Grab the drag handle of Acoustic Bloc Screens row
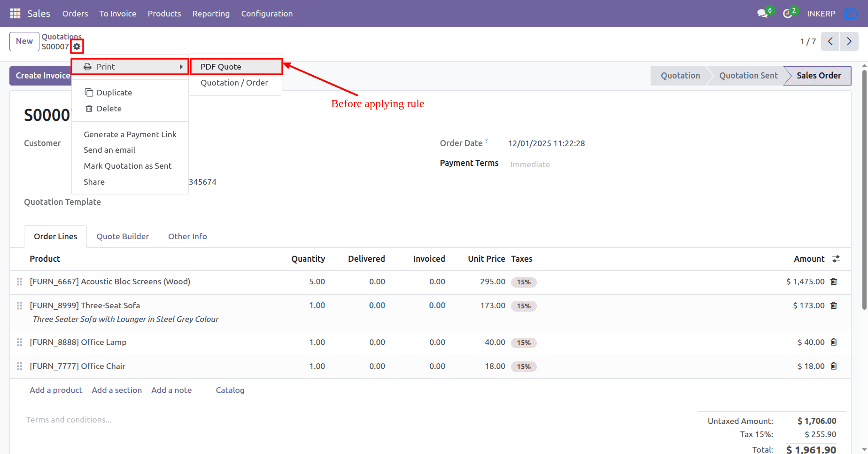This screenshot has height=454, width=868. pos(20,282)
